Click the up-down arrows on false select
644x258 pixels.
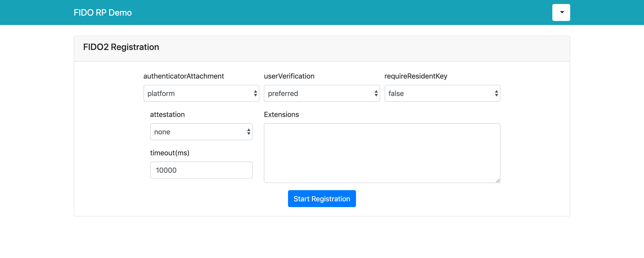pos(496,93)
